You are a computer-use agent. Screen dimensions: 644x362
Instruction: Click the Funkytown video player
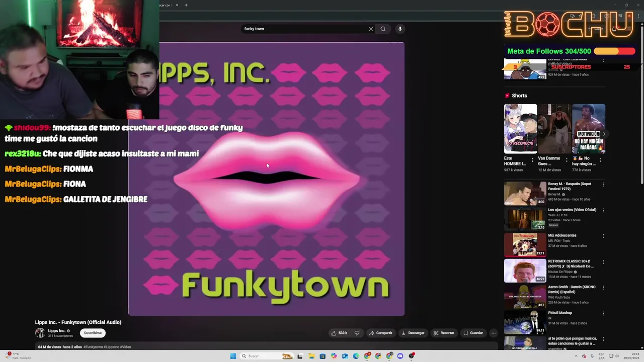click(x=266, y=178)
